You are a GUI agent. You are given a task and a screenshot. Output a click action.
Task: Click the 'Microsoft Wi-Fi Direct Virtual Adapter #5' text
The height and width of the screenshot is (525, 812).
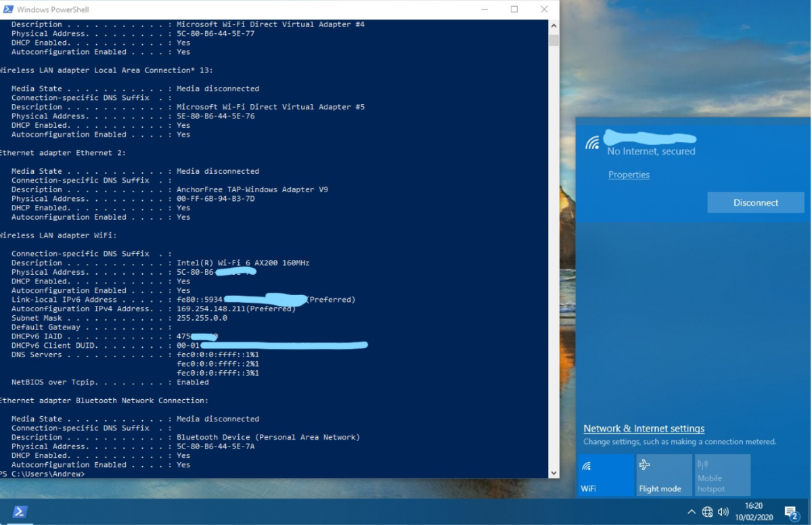(x=271, y=107)
